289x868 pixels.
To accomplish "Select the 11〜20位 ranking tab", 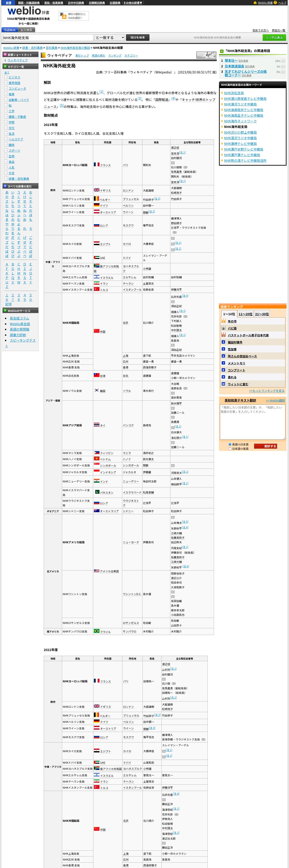I will [245, 314].
